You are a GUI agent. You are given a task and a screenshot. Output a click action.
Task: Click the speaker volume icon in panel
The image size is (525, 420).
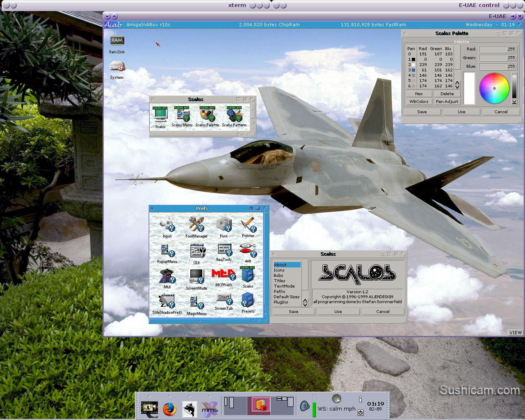304,406
